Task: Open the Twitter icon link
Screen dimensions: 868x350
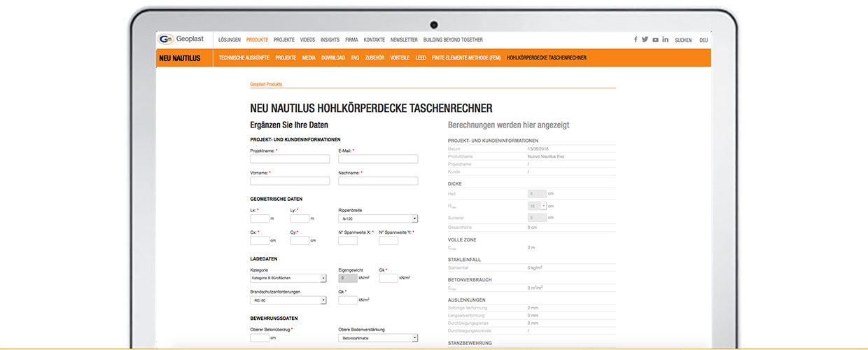Action: (645, 40)
